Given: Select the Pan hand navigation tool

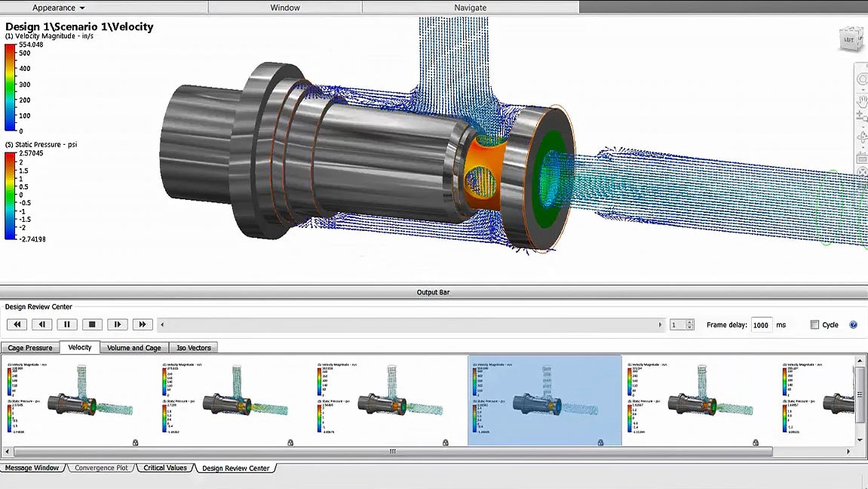Looking at the screenshot, I should [x=862, y=101].
